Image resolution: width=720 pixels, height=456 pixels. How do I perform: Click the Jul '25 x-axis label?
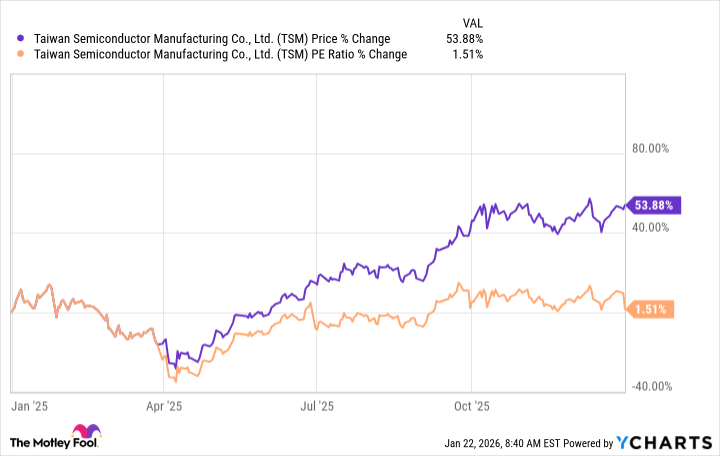point(316,407)
